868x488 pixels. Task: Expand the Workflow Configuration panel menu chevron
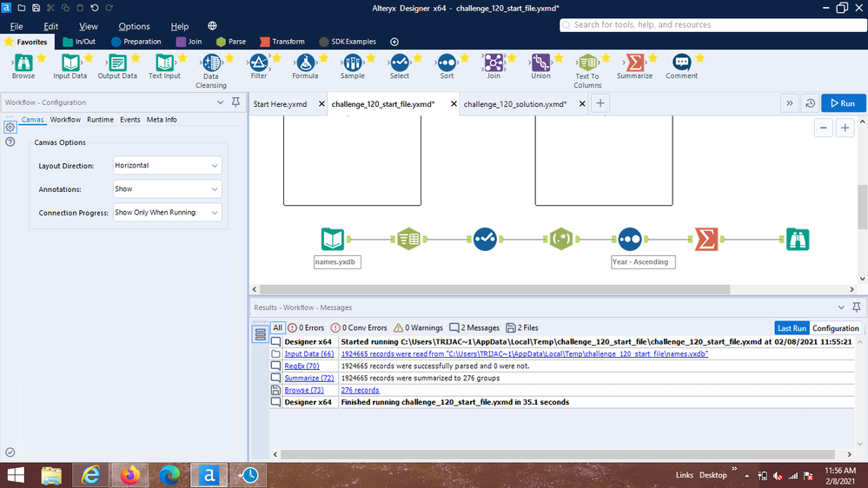[x=221, y=102]
